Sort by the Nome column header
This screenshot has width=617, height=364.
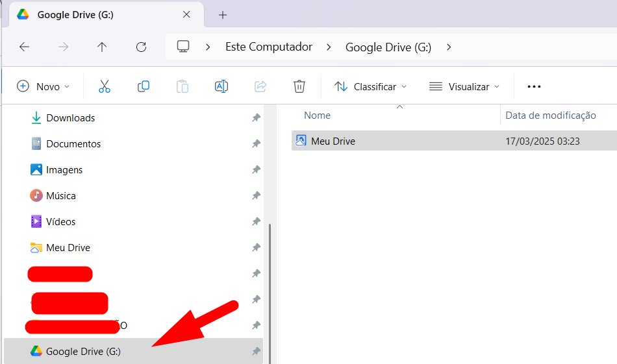(318, 115)
